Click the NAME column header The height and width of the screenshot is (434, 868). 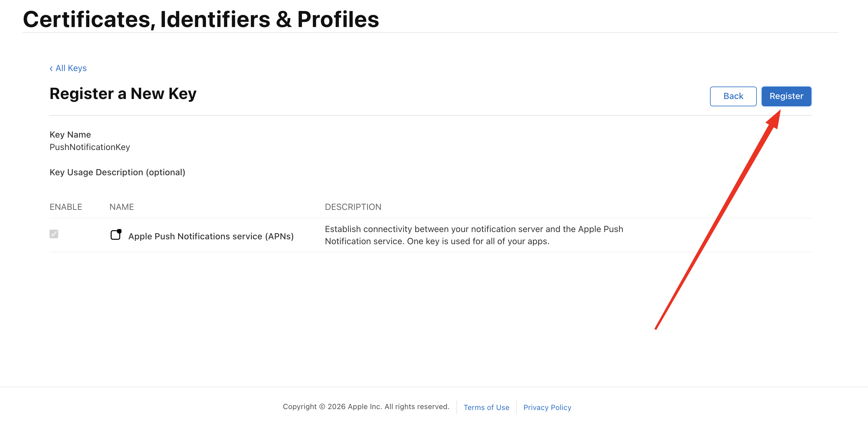pos(122,207)
